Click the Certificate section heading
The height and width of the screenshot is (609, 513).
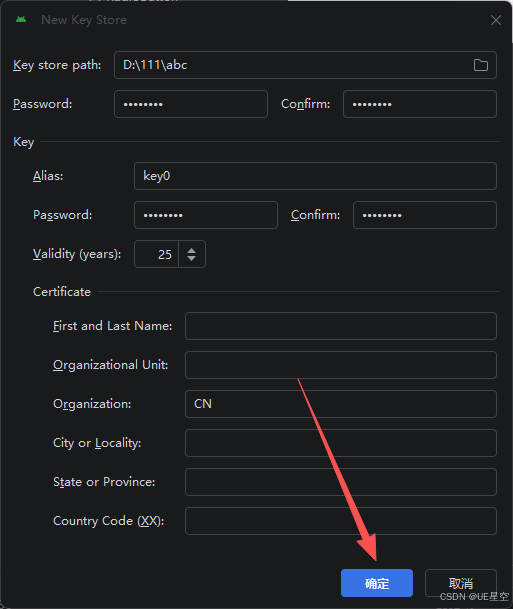pyautogui.click(x=62, y=292)
